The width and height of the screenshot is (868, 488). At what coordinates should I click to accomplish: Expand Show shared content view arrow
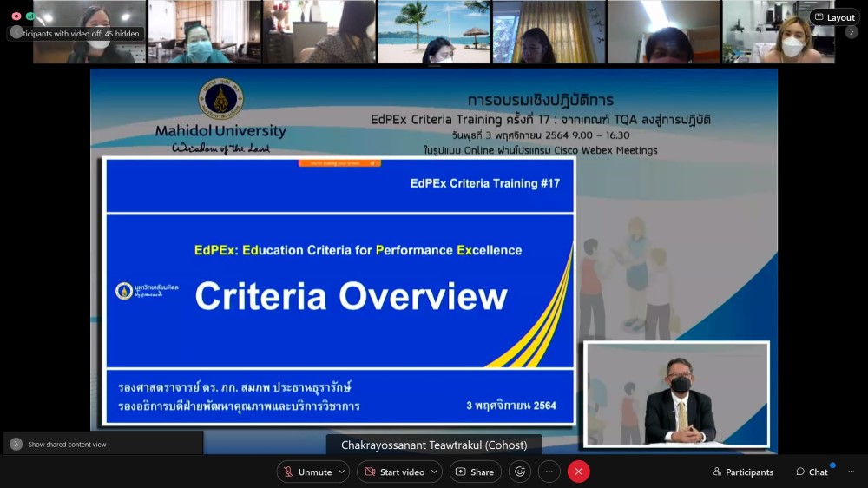click(x=16, y=444)
